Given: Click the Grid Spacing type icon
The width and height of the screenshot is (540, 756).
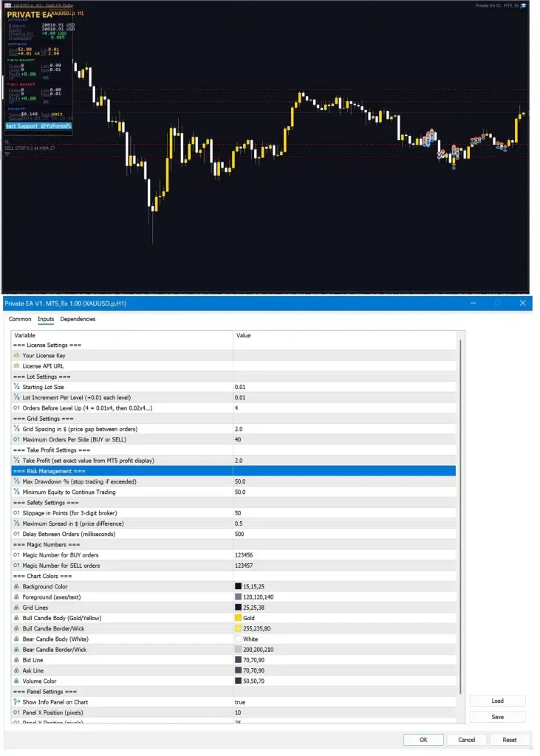Looking at the screenshot, I should click(16, 429).
